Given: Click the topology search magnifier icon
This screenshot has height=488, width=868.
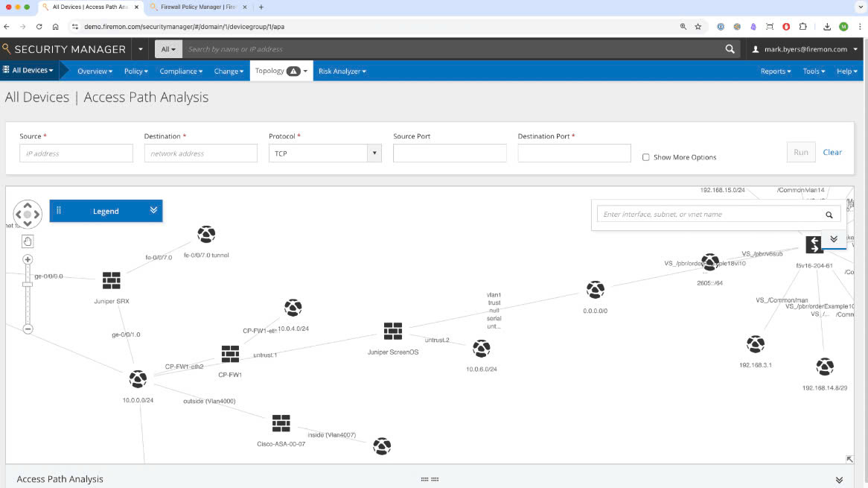Looking at the screenshot, I should pos(829,215).
